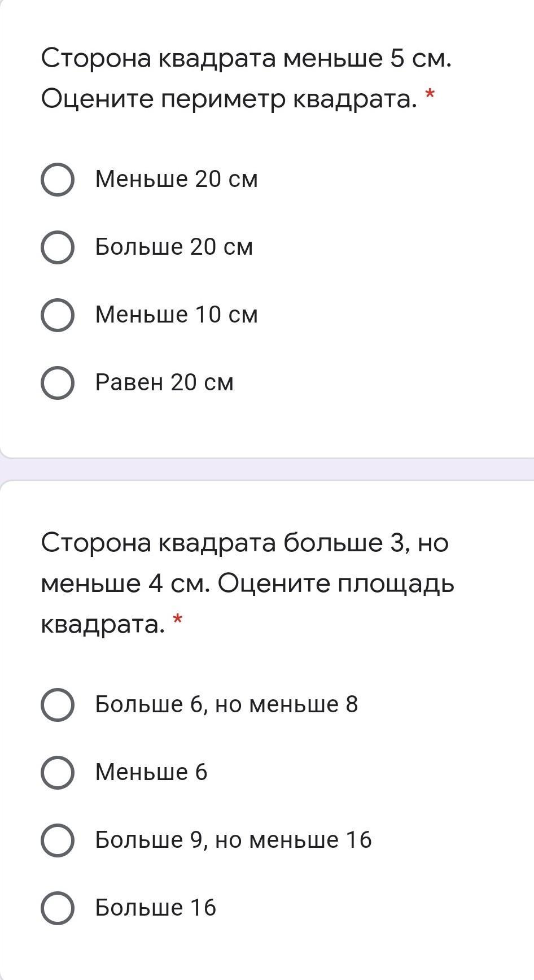Click the red asterisk after 'периметр квадрата.'
The height and width of the screenshot is (980, 534).
pos(430,94)
